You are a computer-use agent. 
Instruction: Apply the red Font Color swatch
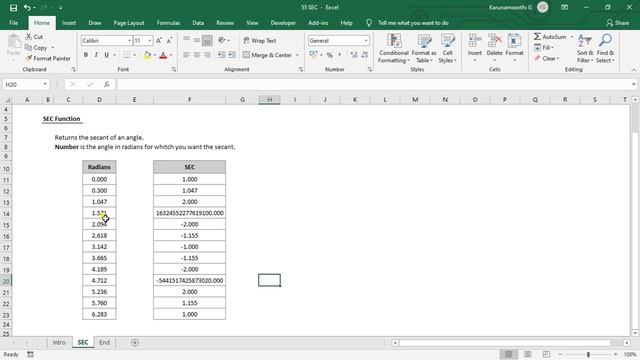coord(163,55)
